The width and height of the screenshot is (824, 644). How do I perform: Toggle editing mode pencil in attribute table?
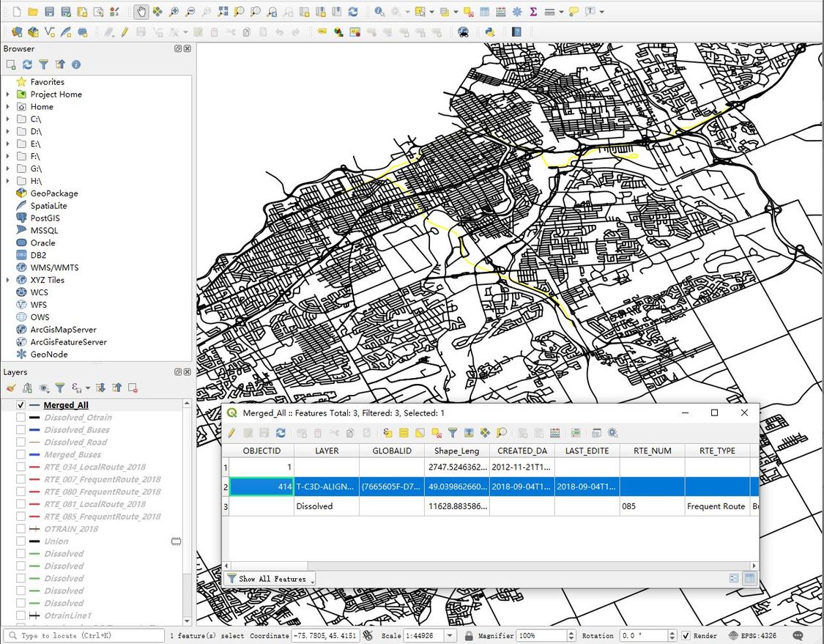231,433
